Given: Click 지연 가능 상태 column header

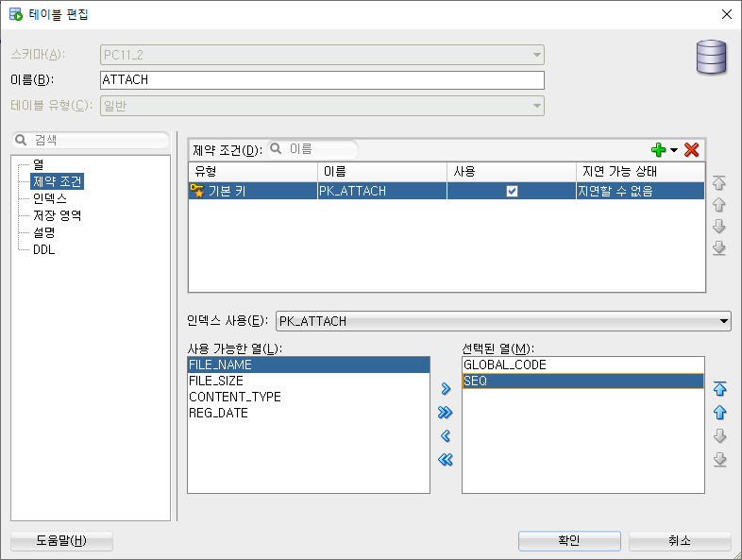Looking at the screenshot, I should [x=640, y=171].
